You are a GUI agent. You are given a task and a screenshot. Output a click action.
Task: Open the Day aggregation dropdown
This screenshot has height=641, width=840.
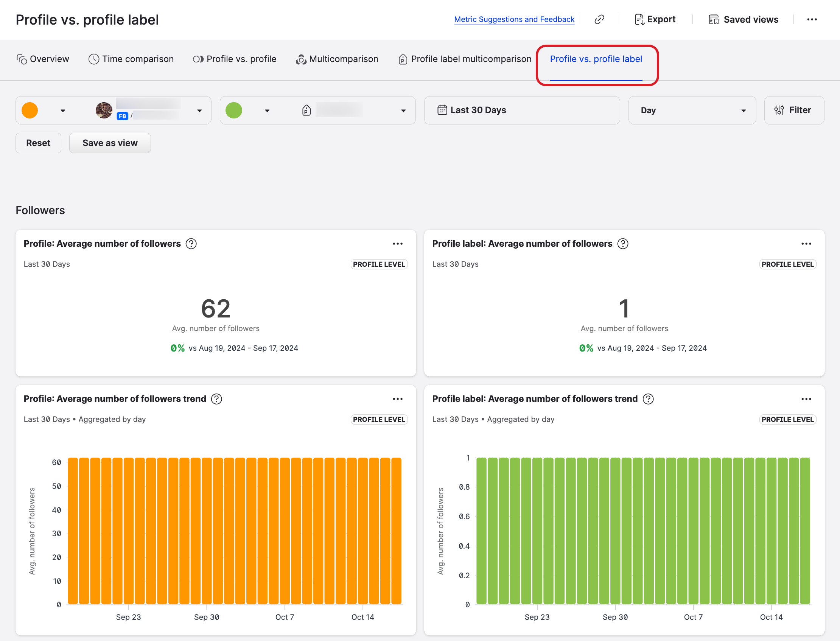coord(692,110)
